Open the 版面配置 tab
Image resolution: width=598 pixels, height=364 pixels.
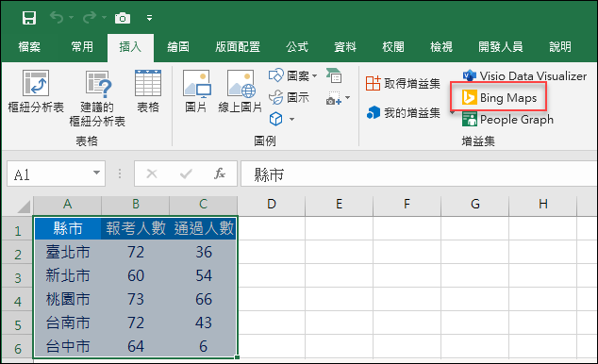pyautogui.click(x=238, y=47)
